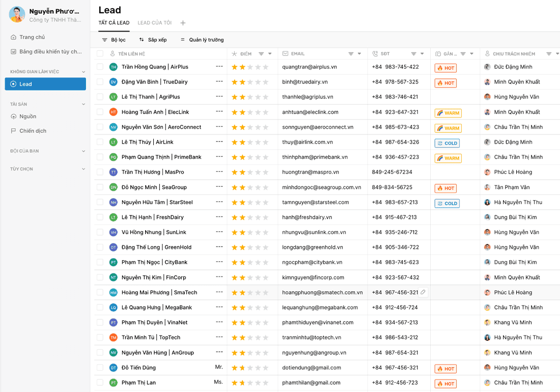560x392 pixels.
Task: Click the Chiến dịch flag icon
Action: [13, 131]
